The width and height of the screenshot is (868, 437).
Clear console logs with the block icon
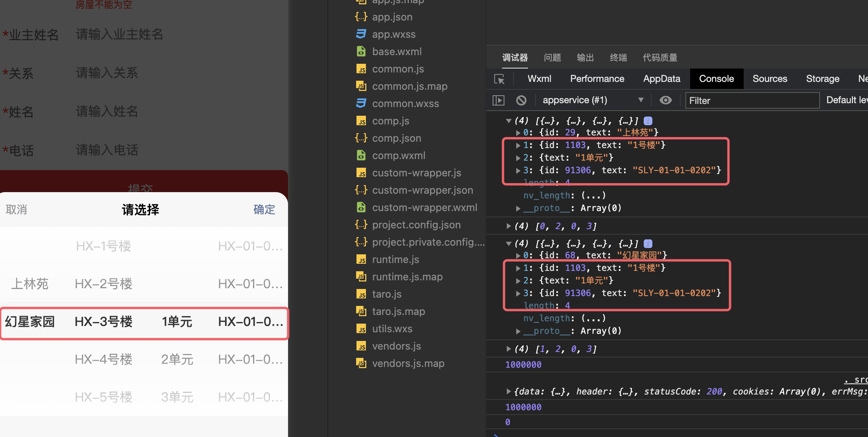[521, 100]
